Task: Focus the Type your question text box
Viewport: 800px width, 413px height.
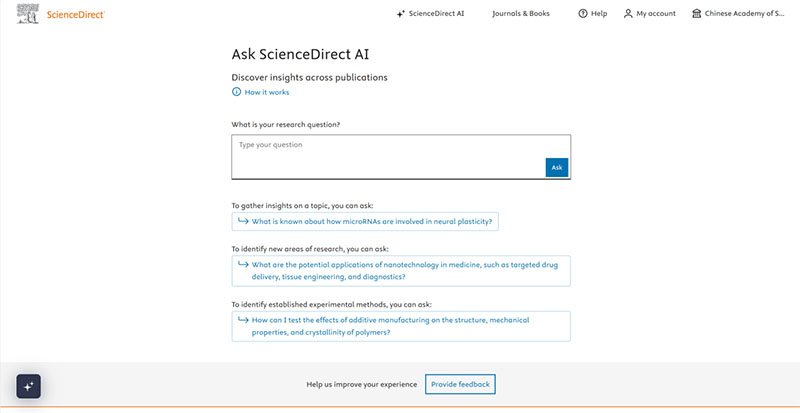Action: [390, 156]
